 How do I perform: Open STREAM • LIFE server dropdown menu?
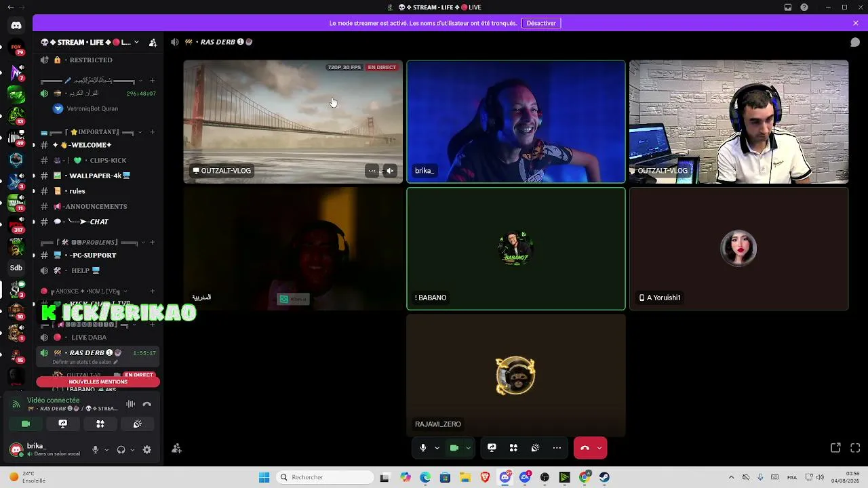90,42
